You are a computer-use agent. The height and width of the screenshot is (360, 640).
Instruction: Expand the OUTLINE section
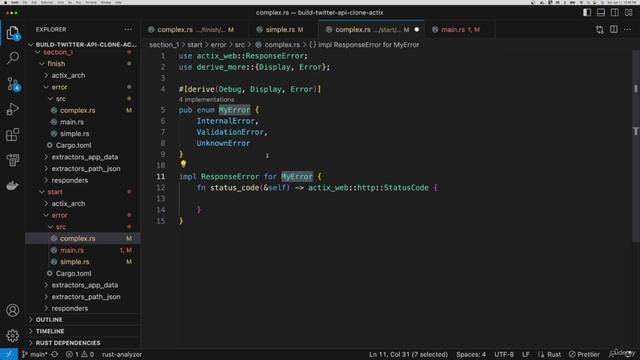(83, 320)
